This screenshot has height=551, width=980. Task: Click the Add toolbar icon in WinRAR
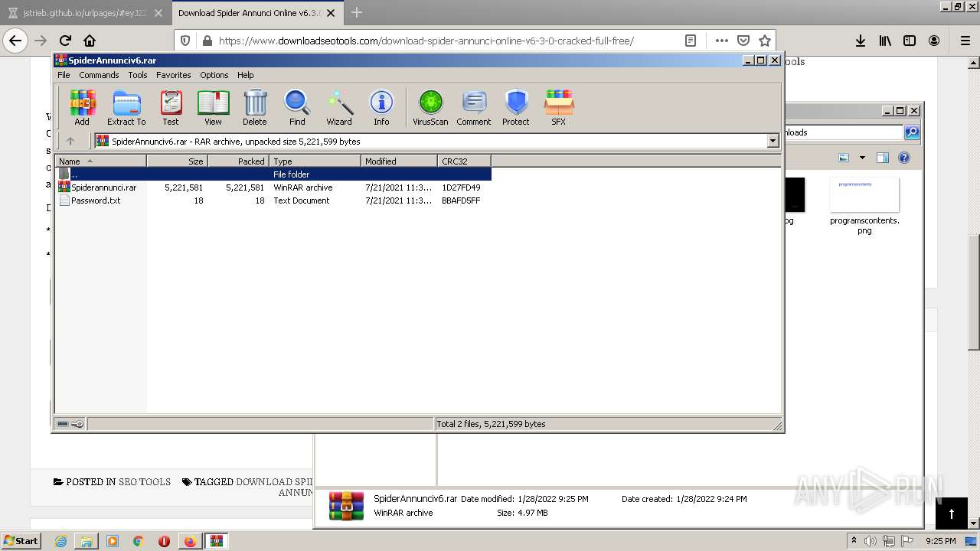pos(82,107)
